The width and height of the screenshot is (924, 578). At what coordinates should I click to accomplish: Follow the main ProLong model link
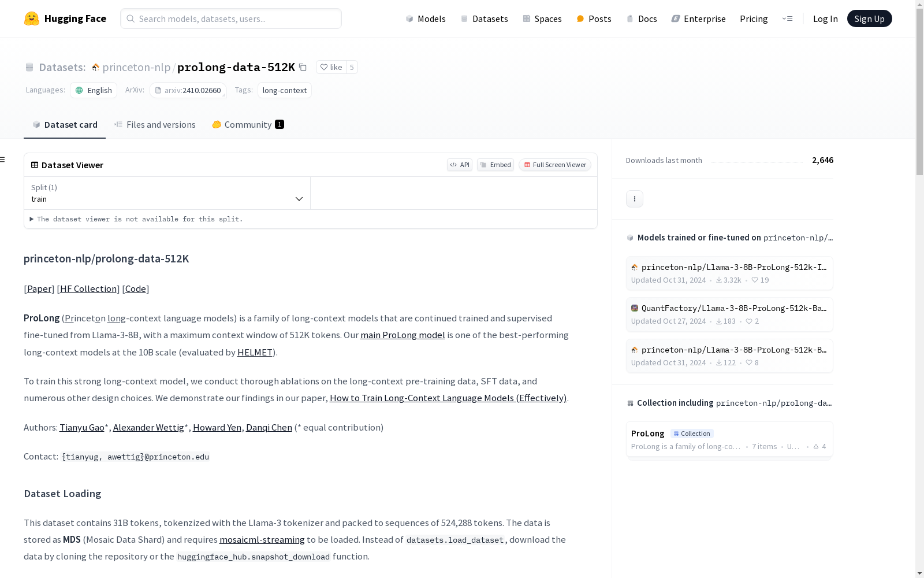click(x=403, y=335)
